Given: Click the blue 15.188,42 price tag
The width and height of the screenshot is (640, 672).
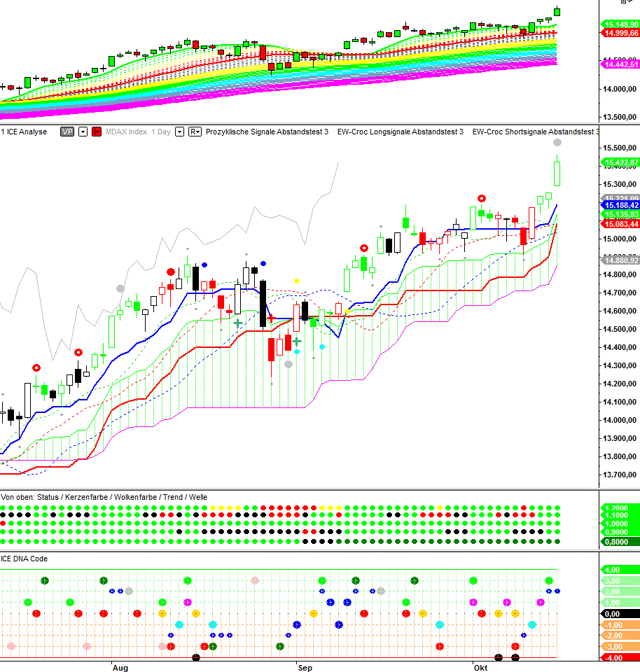Looking at the screenshot, I should coord(620,205).
